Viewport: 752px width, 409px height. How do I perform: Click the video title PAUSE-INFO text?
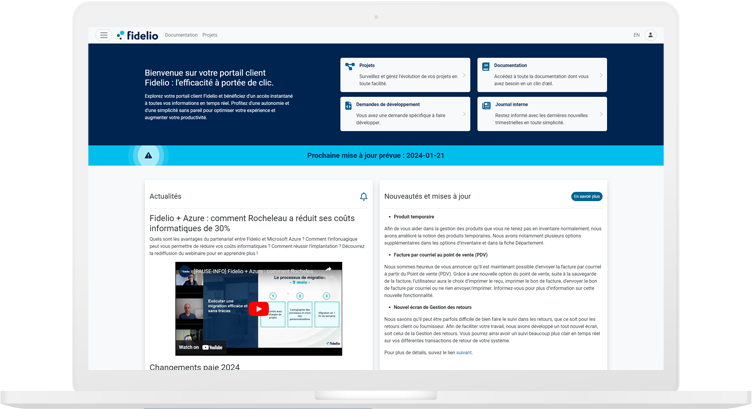click(x=254, y=271)
